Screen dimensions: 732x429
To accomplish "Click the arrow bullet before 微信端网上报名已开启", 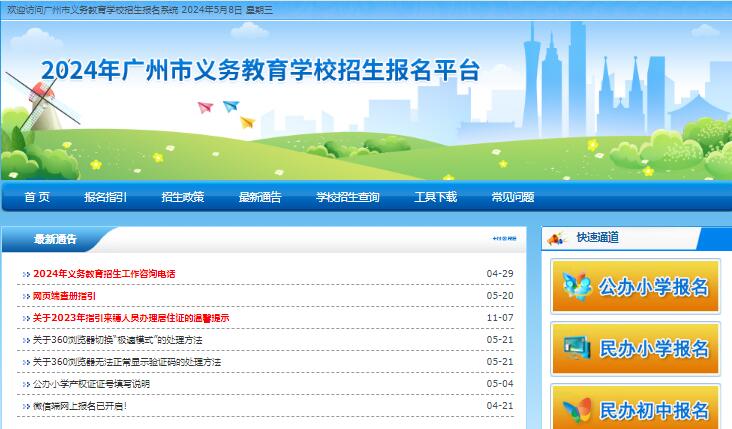I will click(x=26, y=407).
